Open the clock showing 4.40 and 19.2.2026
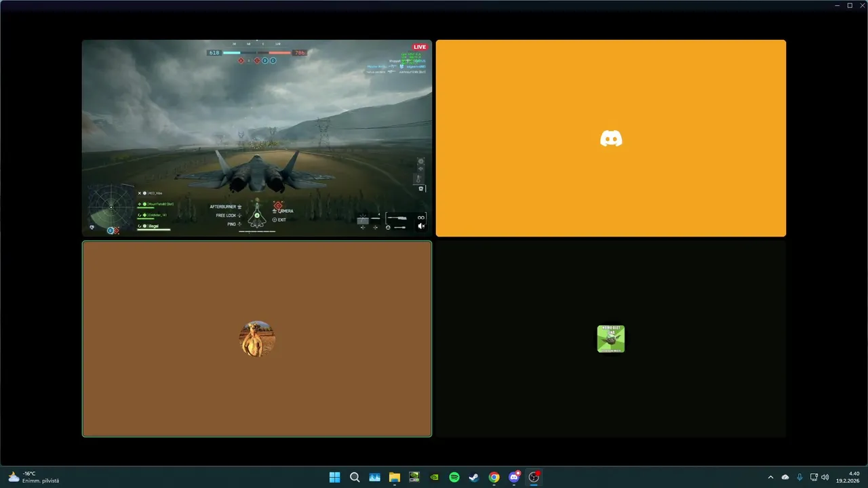The width and height of the screenshot is (868, 488). 849,477
